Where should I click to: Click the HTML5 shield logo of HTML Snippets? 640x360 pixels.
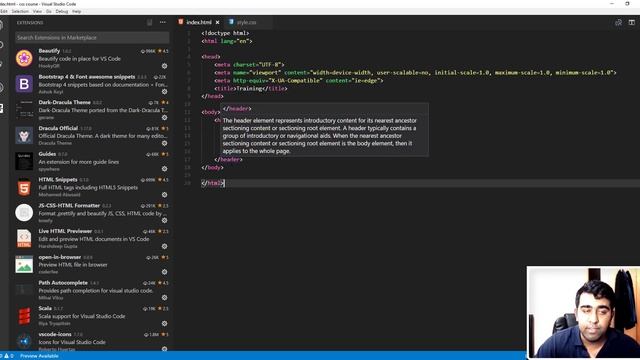click(24, 187)
